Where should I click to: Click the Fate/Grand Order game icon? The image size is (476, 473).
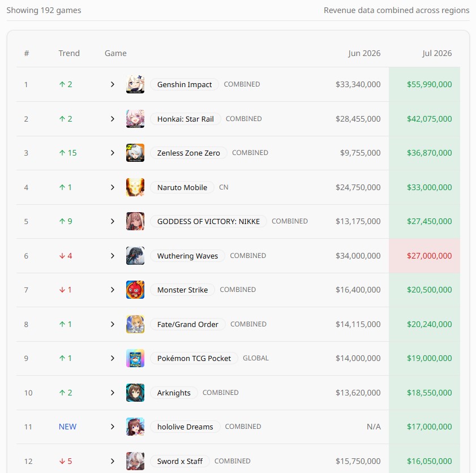tap(135, 324)
